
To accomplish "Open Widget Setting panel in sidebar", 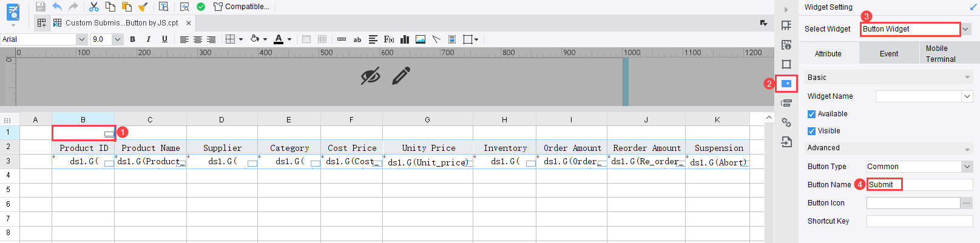I will click(x=786, y=84).
